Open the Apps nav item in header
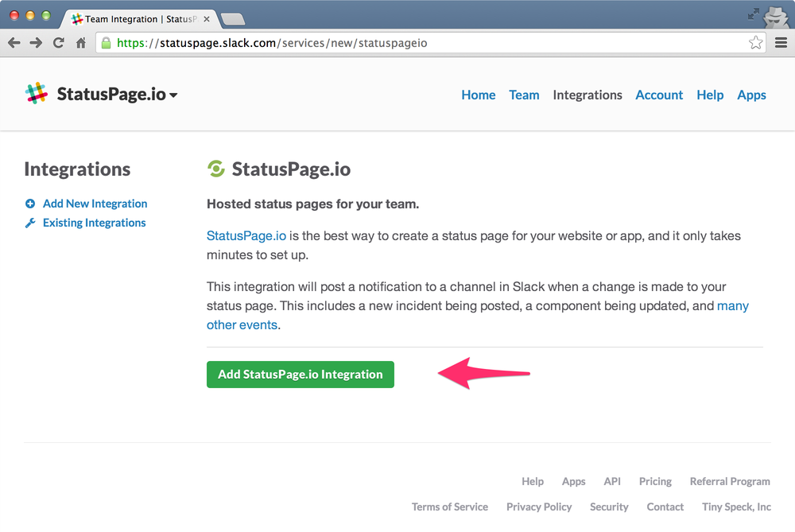This screenshot has height=532, width=795. (x=751, y=95)
